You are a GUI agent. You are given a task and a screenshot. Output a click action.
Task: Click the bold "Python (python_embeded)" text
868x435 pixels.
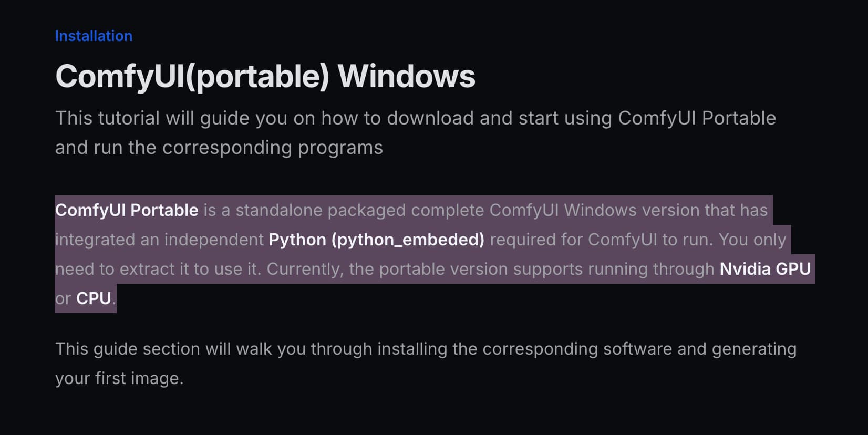[x=376, y=240]
